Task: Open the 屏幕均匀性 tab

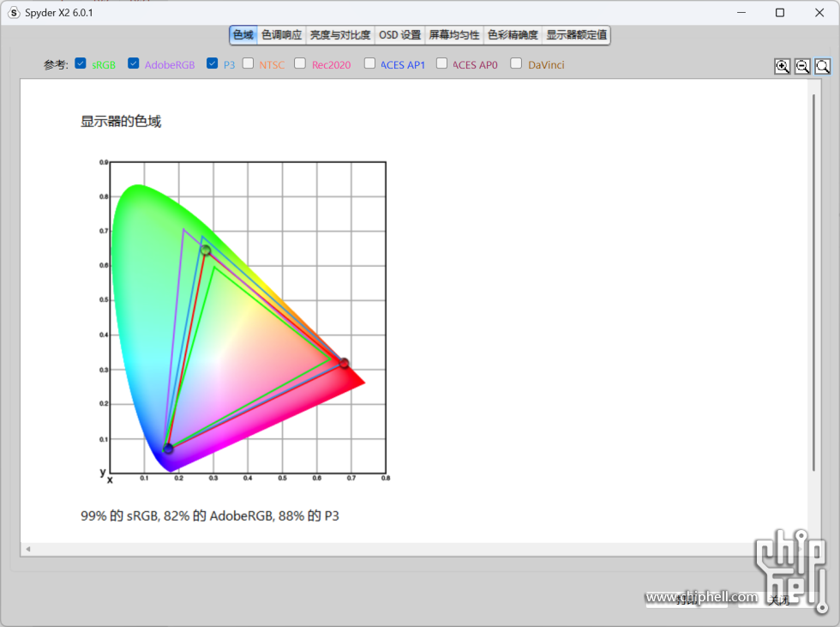Action: pyautogui.click(x=454, y=35)
